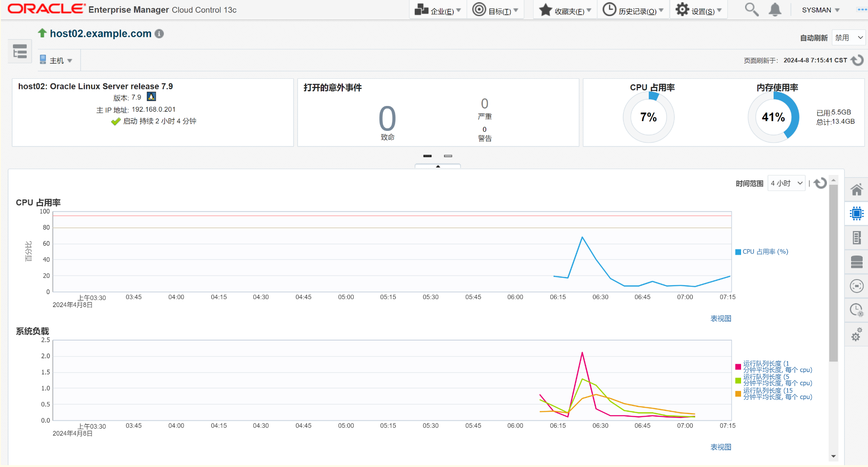Open the gears configuration sidebar icon
Viewport: 868px width, 467px height.
pos(856,334)
